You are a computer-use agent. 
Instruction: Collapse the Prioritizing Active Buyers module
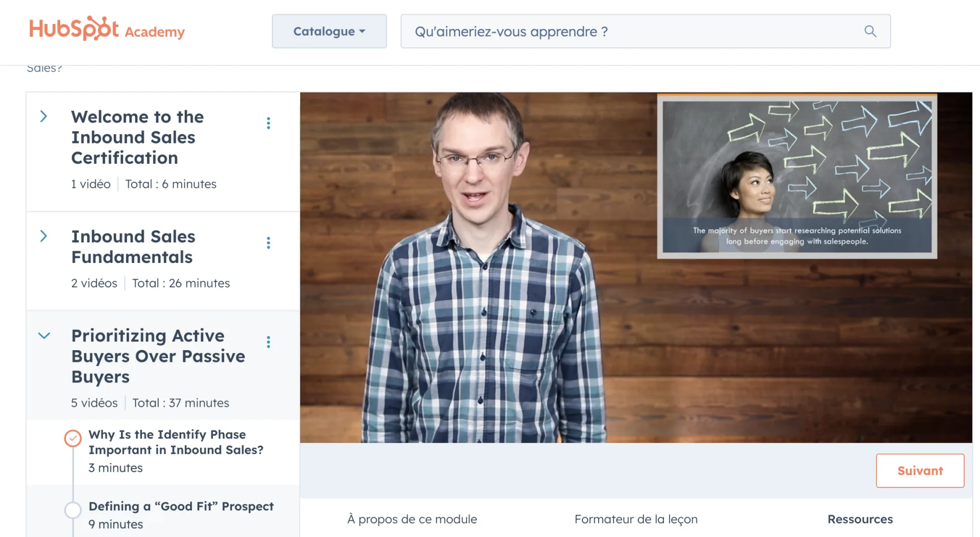[44, 335]
